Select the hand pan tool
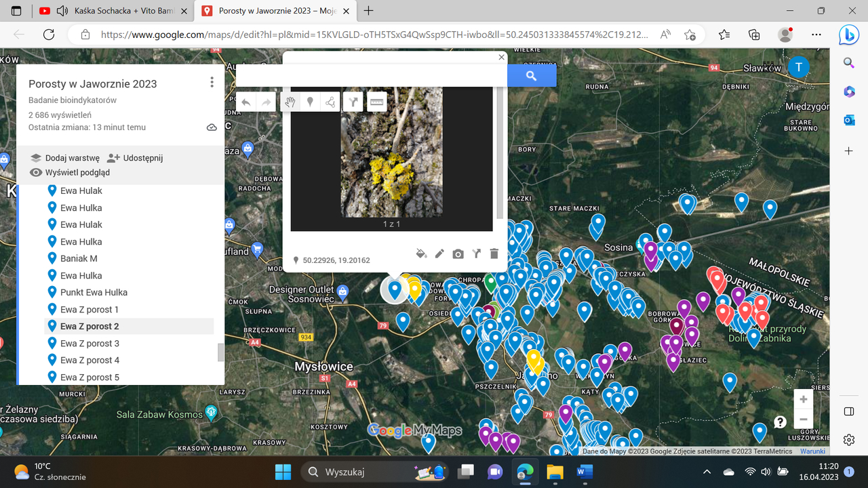Viewport: 868px width, 488px height. [290, 102]
